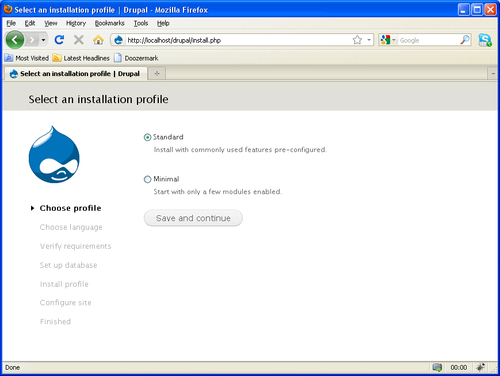Open the address bar history dropdown
This screenshot has height=376, width=500.
[x=369, y=40]
